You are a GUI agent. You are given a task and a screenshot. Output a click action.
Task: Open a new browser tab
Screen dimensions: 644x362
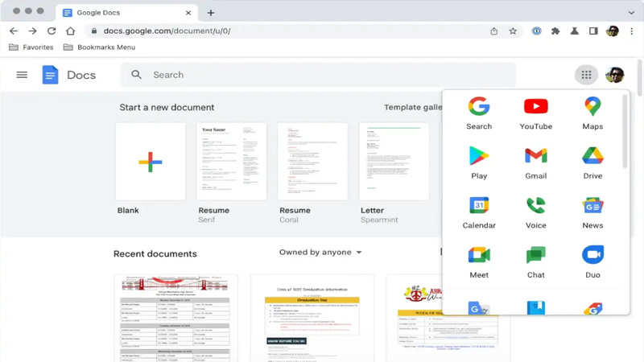(x=211, y=13)
